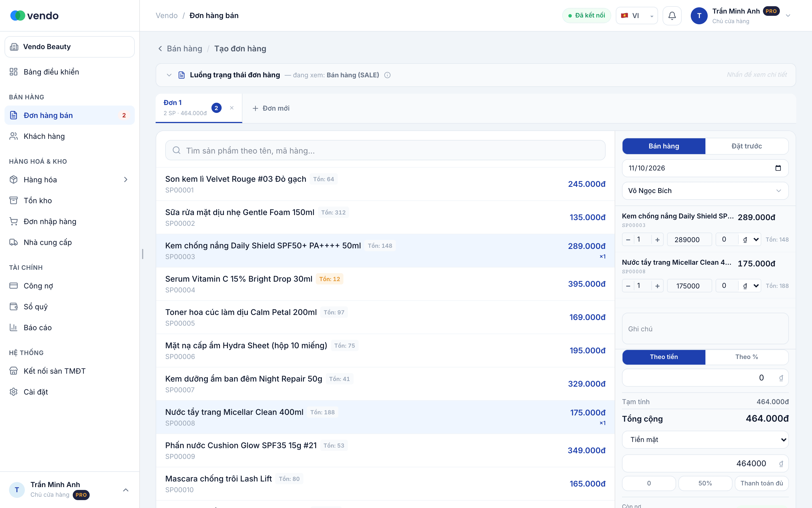This screenshot has height=508, width=812.
Task: Click the product search field
Action: tap(385, 150)
